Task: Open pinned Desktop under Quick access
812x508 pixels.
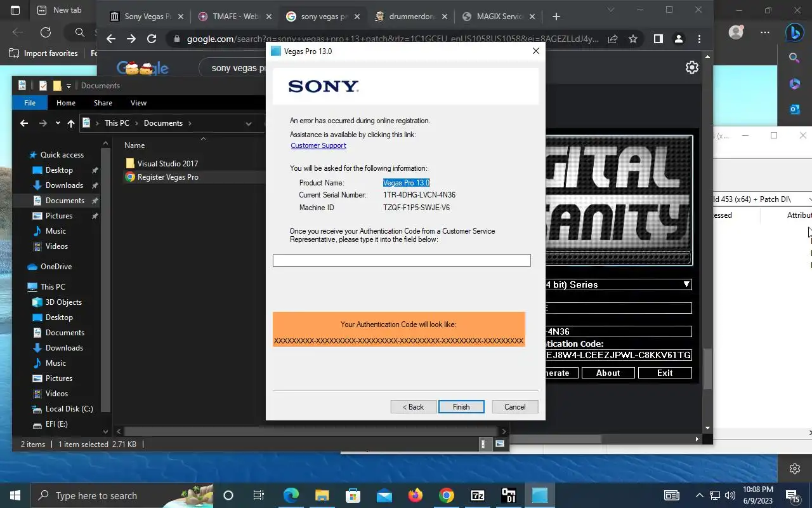Action: [x=59, y=170]
